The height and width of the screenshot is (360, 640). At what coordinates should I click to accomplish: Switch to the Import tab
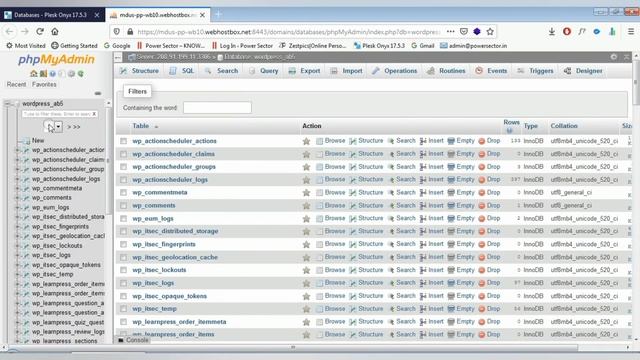click(x=347, y=71)
